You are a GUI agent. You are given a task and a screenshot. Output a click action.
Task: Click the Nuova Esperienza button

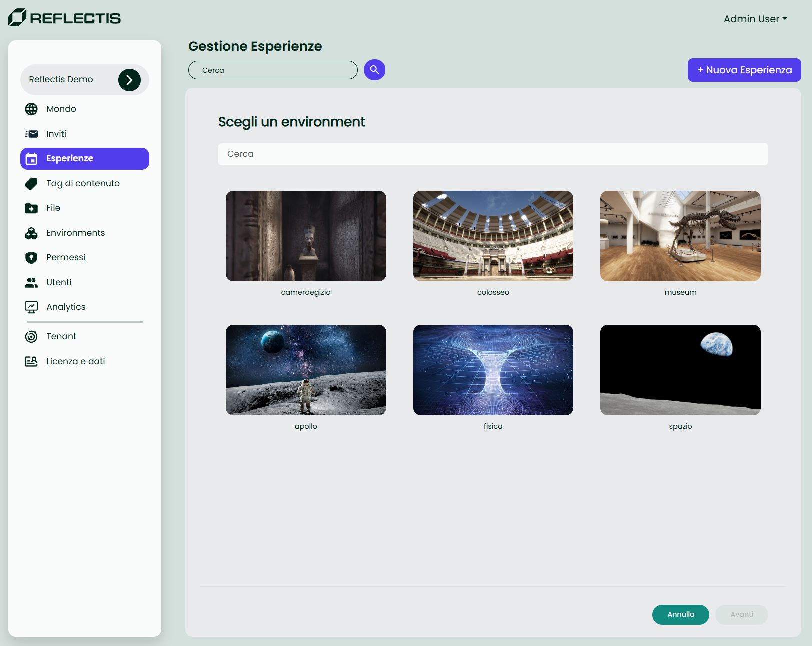[744, 70]
